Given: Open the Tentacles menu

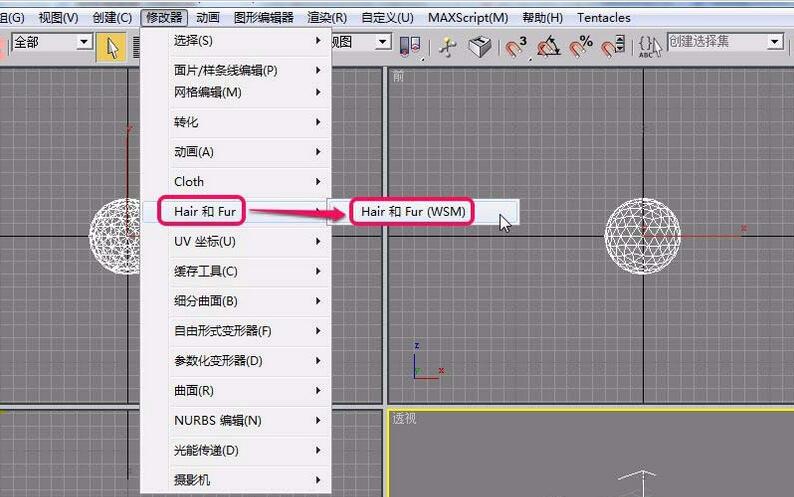Looking at the screenshot, I should coord(604,18).
